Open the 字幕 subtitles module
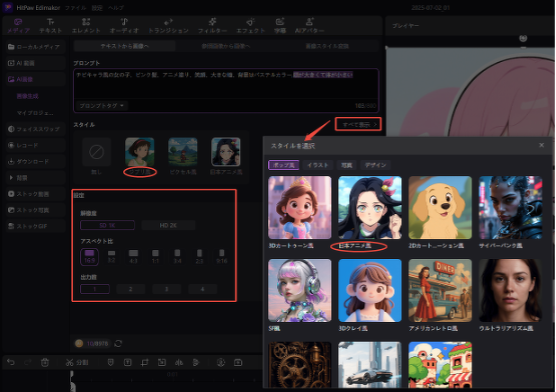 (x=280, y=26)
